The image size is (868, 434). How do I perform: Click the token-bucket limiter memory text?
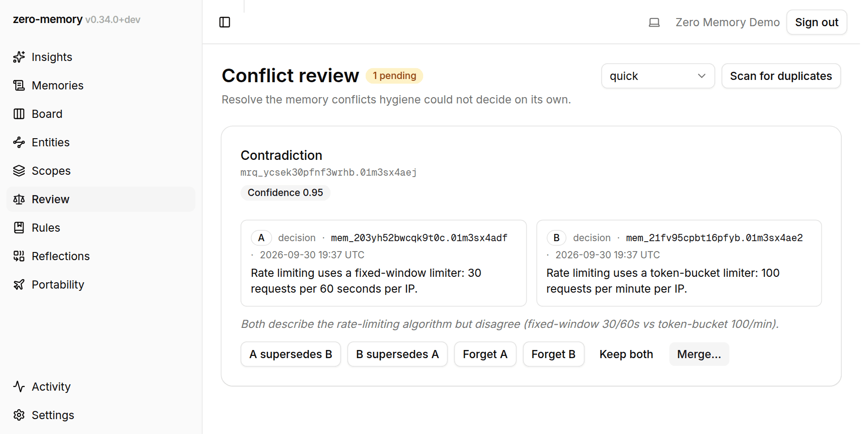(x=663, y=281)
